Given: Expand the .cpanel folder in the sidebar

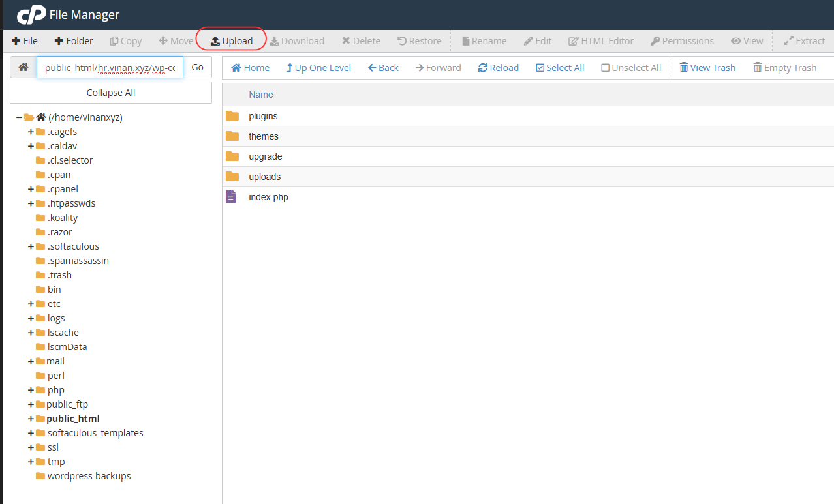Looking at the screenshot, I should [x=30, y=188].
